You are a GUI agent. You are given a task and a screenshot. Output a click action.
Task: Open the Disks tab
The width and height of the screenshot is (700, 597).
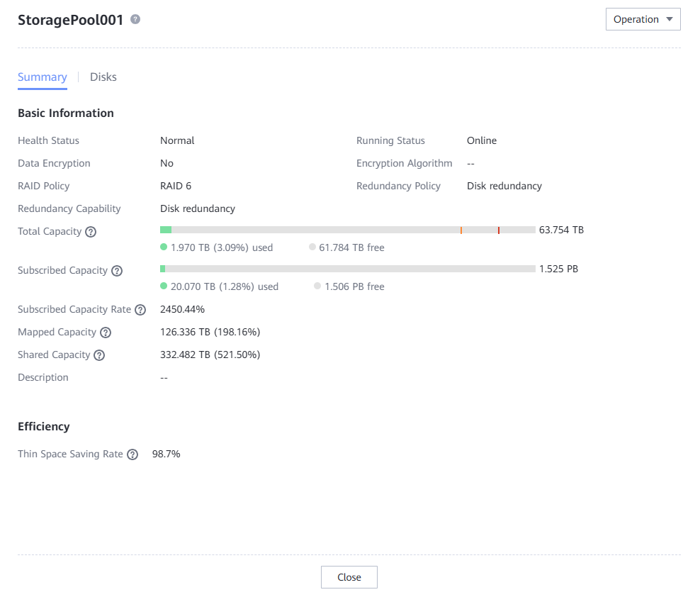pyautogui.click(x=103, y=77)
